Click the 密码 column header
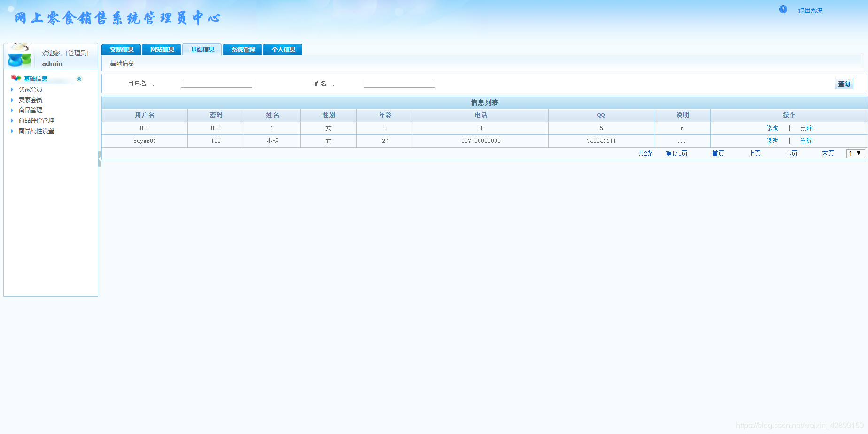The image size is (868, 434). (x=216, y=115)
